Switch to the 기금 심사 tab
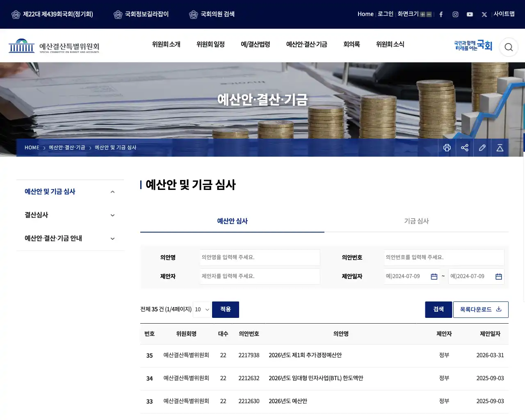The width and height of the screenshot is (525, 420). (416, 221)
